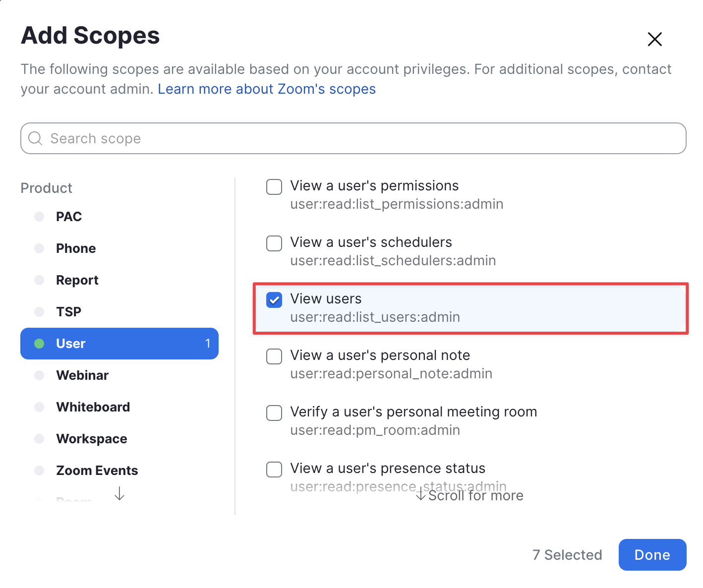Screen dimensions: 703x588
Task: Check View a user's presence status
Action: point(274,470)
